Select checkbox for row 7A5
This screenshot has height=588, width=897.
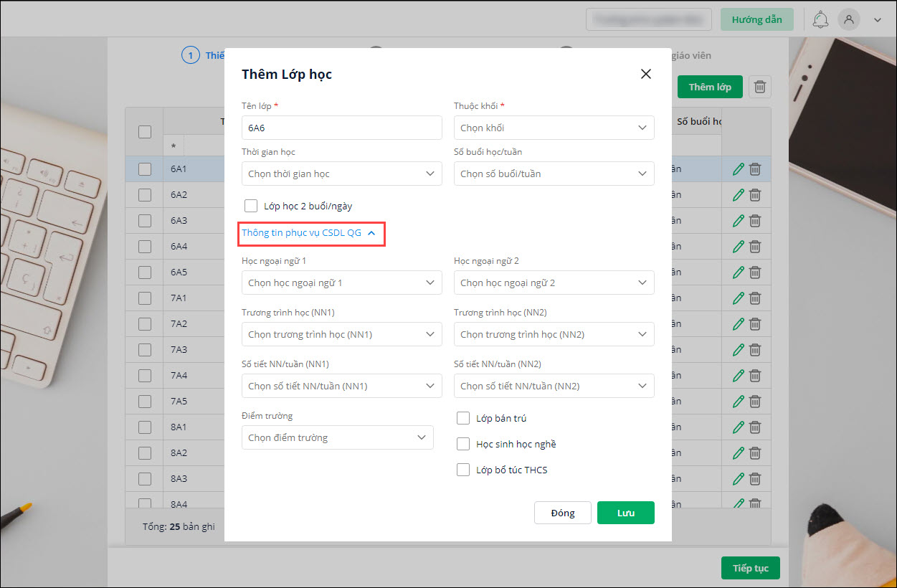point(145,402)
